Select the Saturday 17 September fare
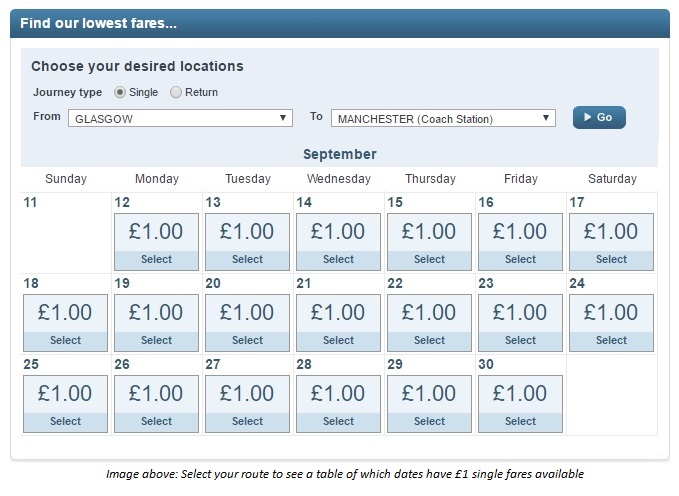 (x=611, y=242)
